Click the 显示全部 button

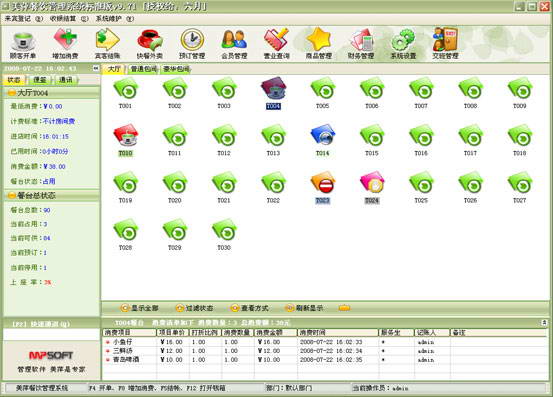tap(140, 308)
